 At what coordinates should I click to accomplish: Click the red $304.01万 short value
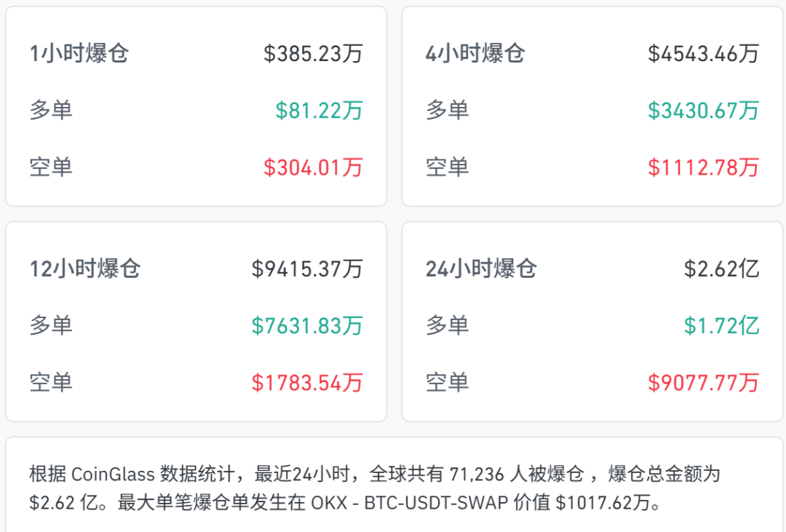point(313,168)
